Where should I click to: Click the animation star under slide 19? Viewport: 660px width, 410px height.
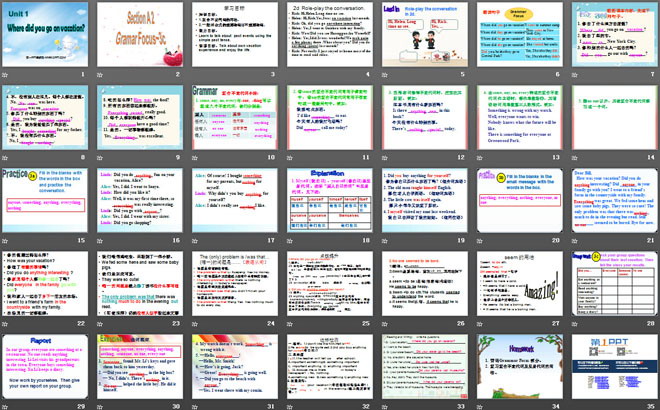385,241
